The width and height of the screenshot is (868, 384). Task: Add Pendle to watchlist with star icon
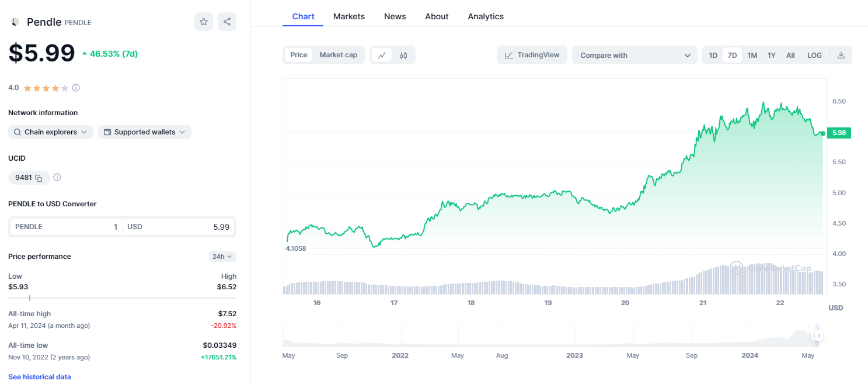pos(204,22)
